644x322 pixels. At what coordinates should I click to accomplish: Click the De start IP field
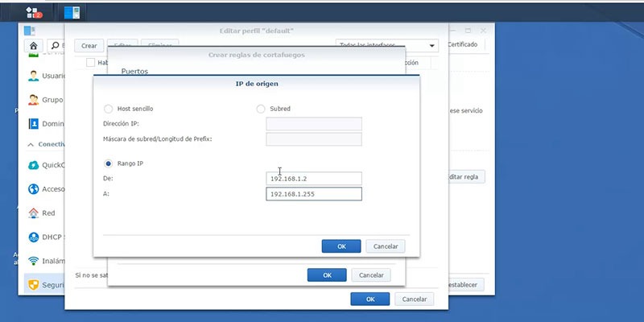click(x=314, y=179)
